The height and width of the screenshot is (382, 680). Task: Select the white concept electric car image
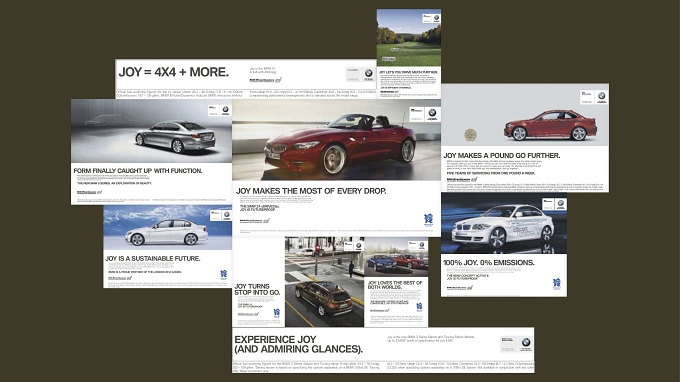pos(504,224)
